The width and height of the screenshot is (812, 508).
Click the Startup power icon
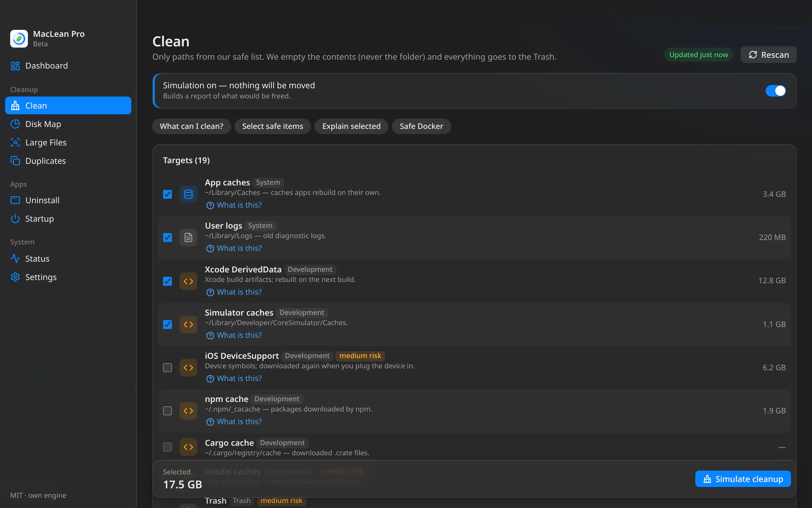[x=15, y=219]
